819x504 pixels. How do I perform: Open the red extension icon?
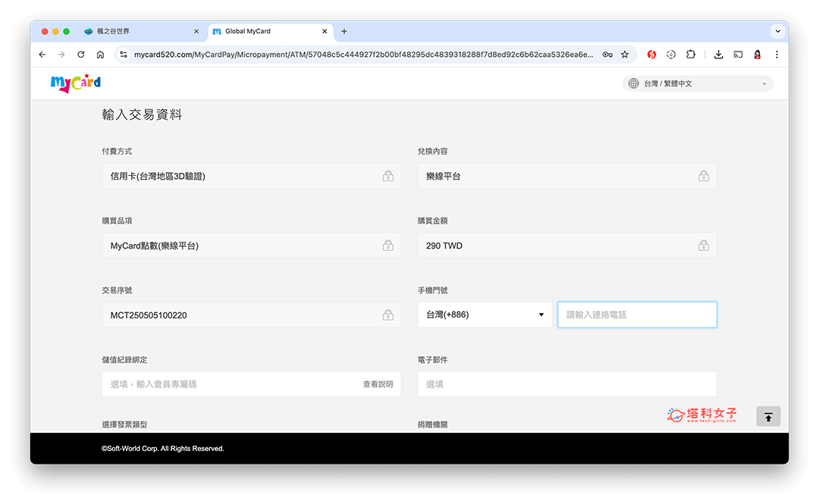(x=651, y=55)
